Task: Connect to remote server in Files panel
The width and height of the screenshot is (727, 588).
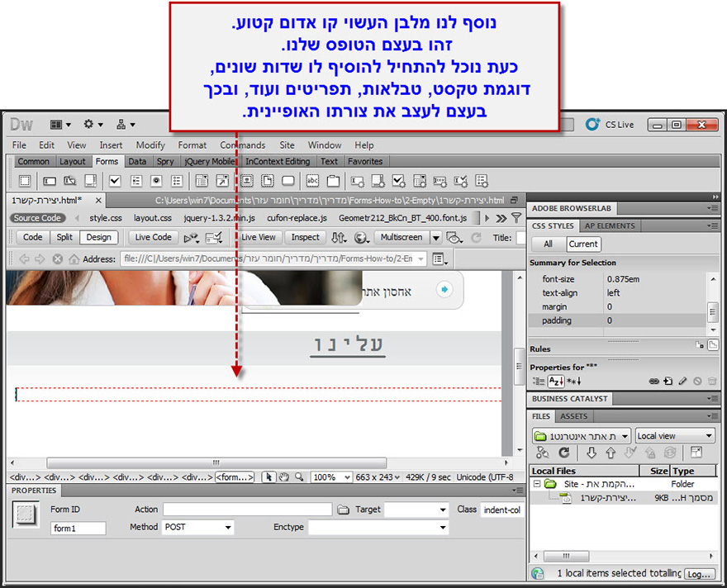Action: pyautogui.click(x=542, y=453)
